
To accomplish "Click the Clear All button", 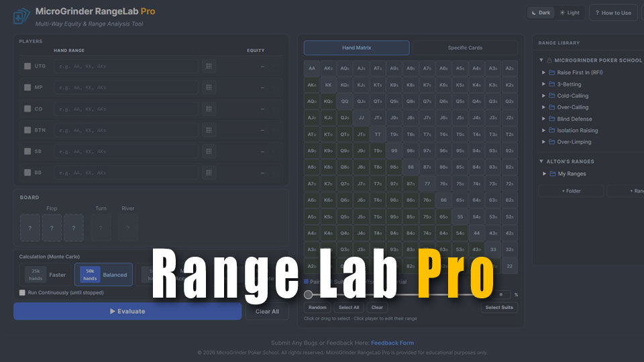I will pos(267,311).
